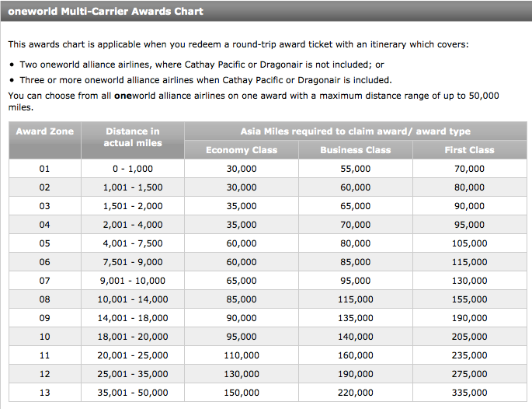Screen dimensions: 532x409
Task: Select business class value '65,000' in zone 03
Action: [356, 206]
